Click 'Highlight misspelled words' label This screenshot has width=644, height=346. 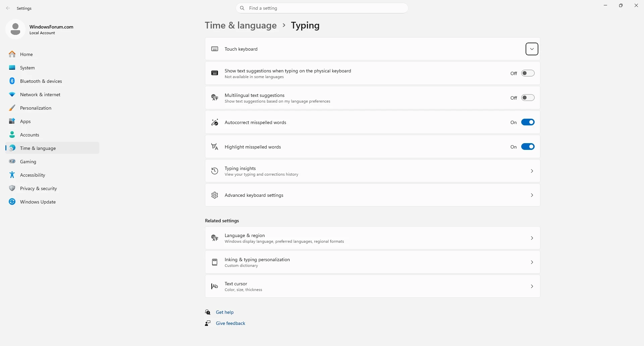click(253, 147)
